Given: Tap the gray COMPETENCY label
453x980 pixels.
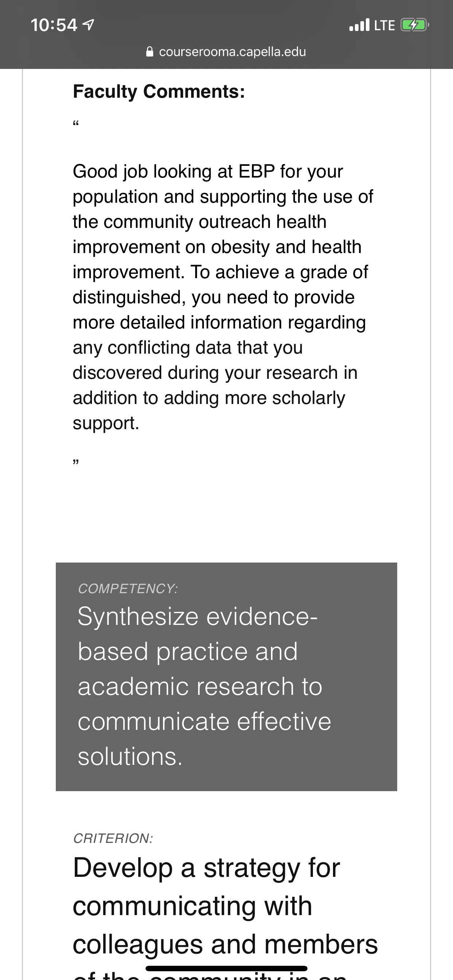Looking at the screenshot, I should (x=128, y=588).
